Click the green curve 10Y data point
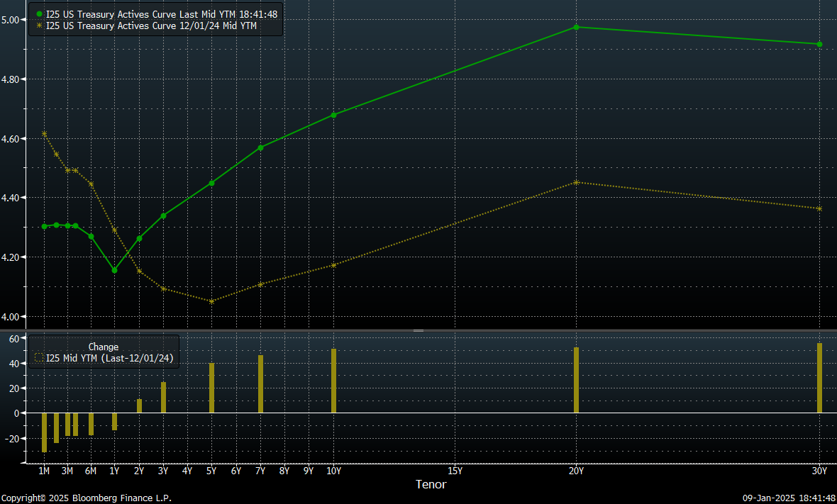This screenshot has height=504, width=837. [x=333, y=116]
